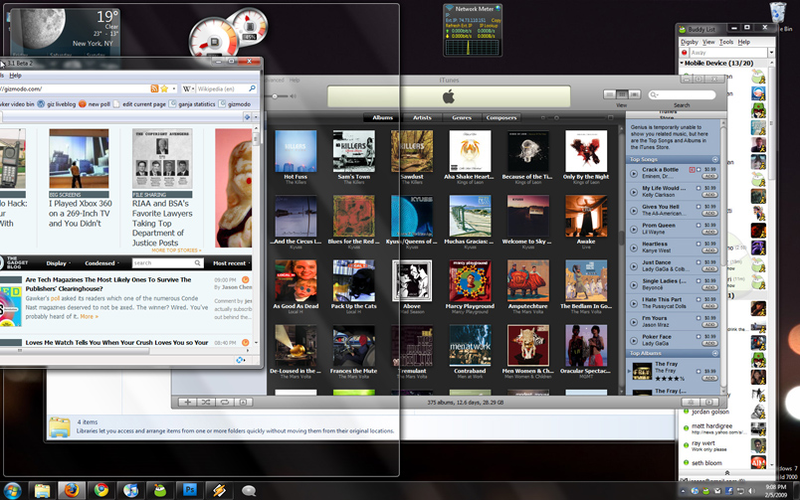This screenshot has width=800, height=500.
Task: Open the Digsby status message dropdown
Action: click(771, 53)
